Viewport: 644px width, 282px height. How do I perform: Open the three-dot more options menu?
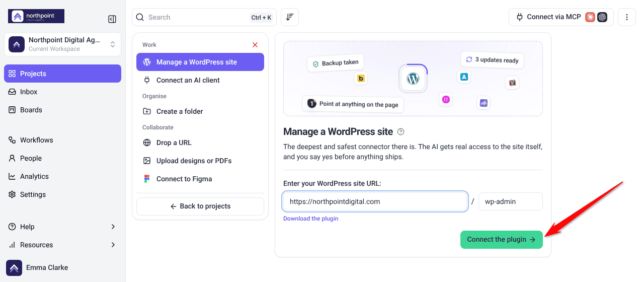627,17
